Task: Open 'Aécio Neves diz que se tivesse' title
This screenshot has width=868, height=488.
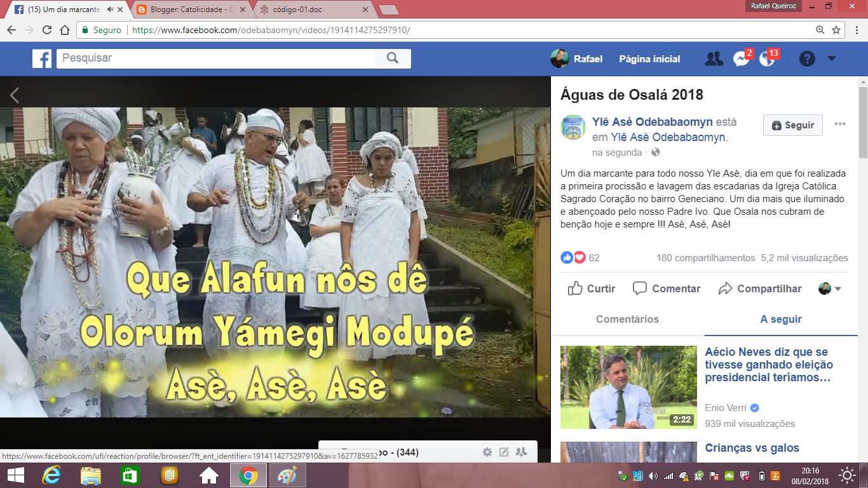Action: point(770,365)
